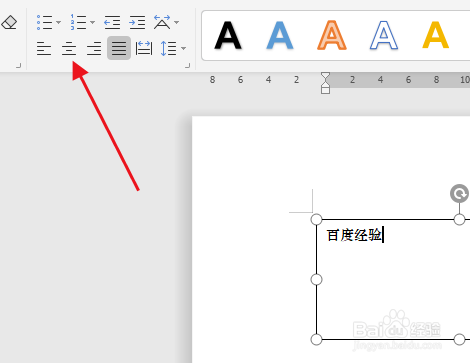Image resolution: width=470 pixels, height=363 pixels.
Task: Open the numbering style dropdown arrow
Action: pos(92,23)
